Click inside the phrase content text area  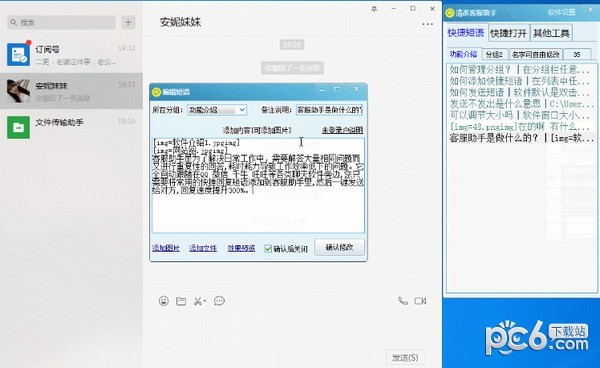point(258,185)
